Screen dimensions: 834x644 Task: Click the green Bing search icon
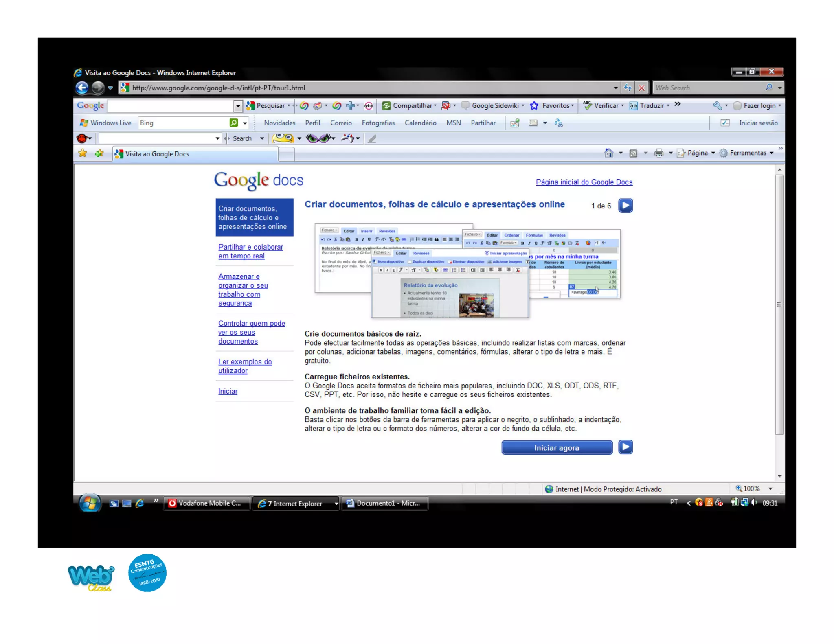click(234, 123)
